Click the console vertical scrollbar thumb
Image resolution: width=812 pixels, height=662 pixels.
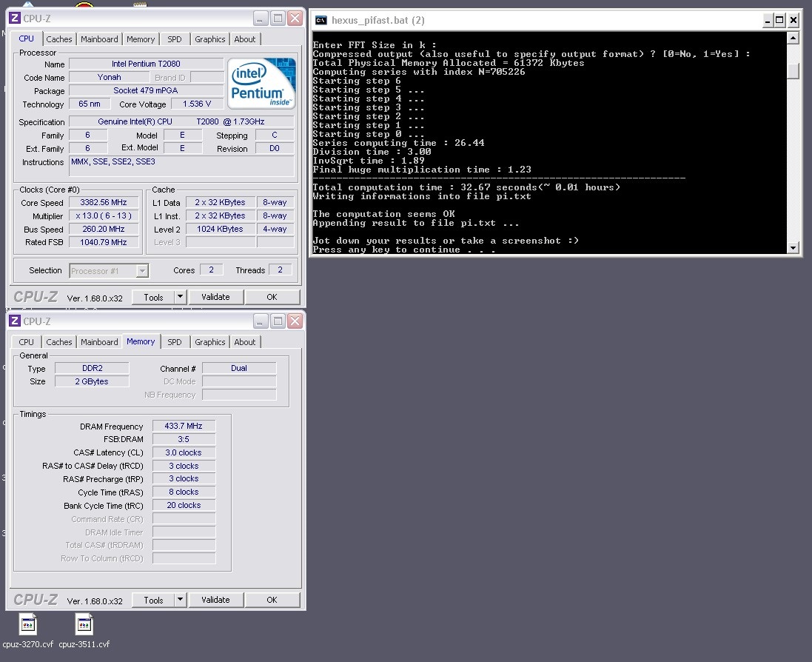(x=793, y=70)
